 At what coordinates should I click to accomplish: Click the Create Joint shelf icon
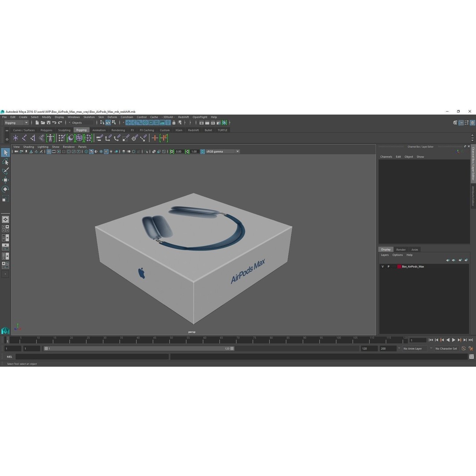click(x=24, y=138)
